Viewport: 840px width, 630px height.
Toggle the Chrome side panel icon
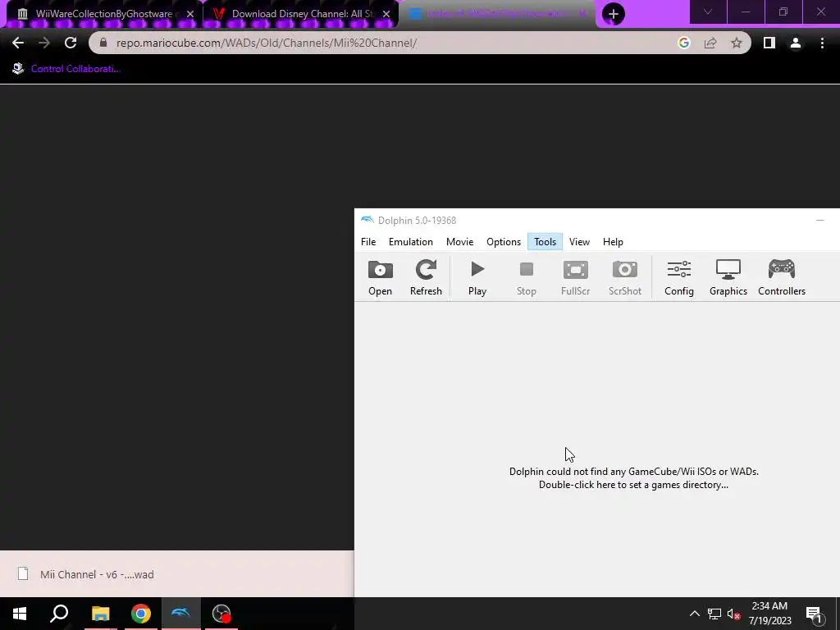[769, 43]
